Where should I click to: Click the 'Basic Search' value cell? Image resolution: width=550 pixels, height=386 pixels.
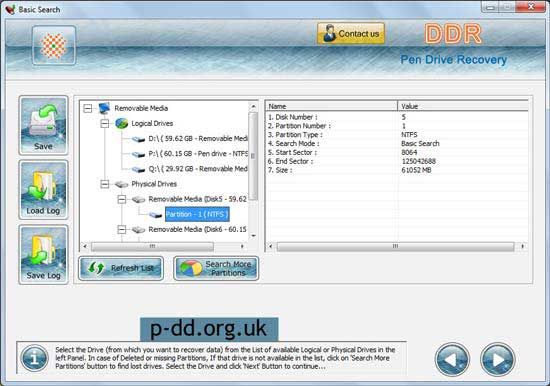pyautogui.click(x=420, y=144)
